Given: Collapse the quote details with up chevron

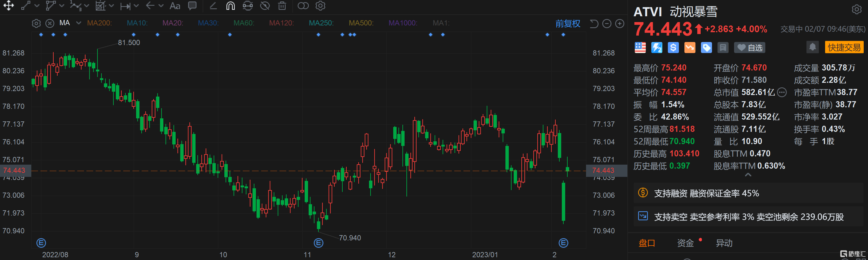Looking at the screenshot, I should 748,175.
